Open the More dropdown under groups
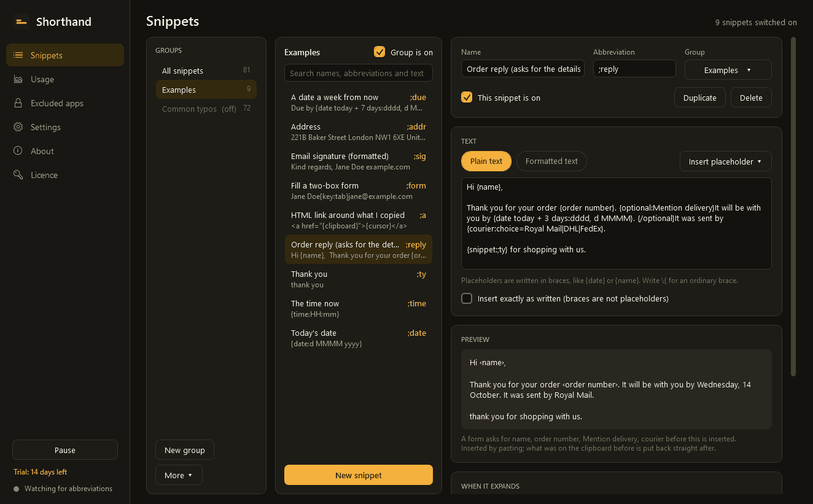 [179, 475]
